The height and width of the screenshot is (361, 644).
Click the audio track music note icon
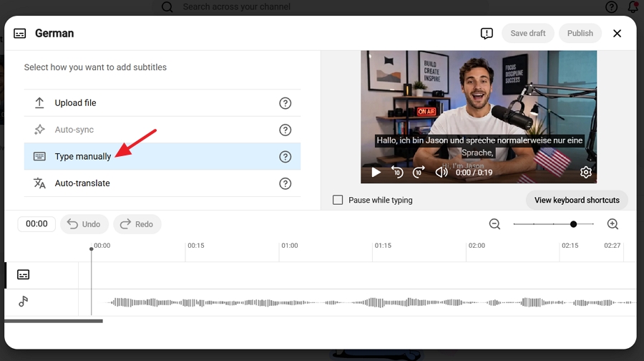[x=24, y=302]
